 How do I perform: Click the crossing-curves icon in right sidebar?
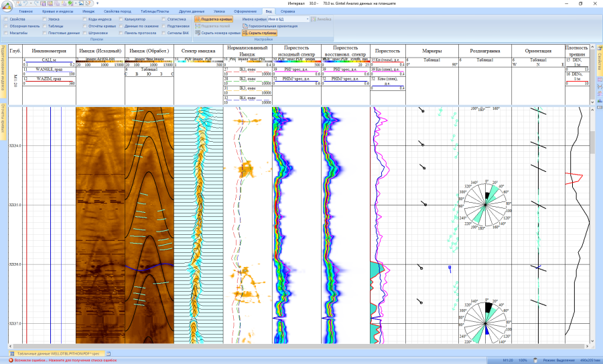click(x=600, y=87)
